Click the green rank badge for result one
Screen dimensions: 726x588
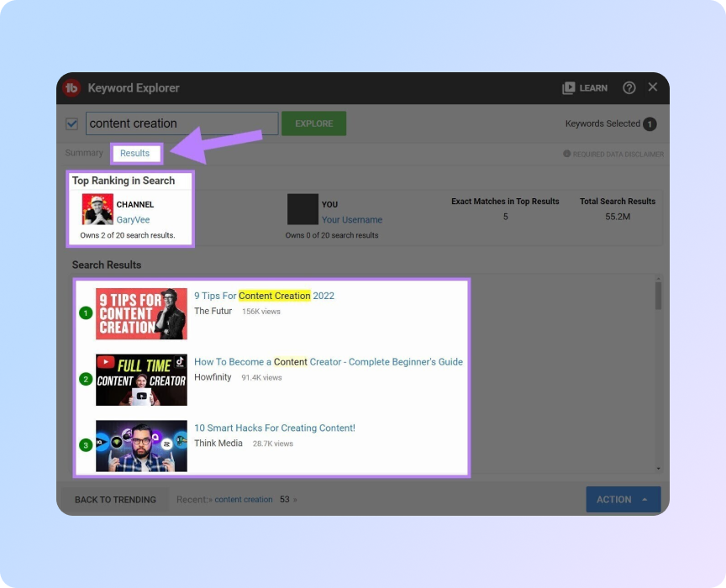[84, 312]
